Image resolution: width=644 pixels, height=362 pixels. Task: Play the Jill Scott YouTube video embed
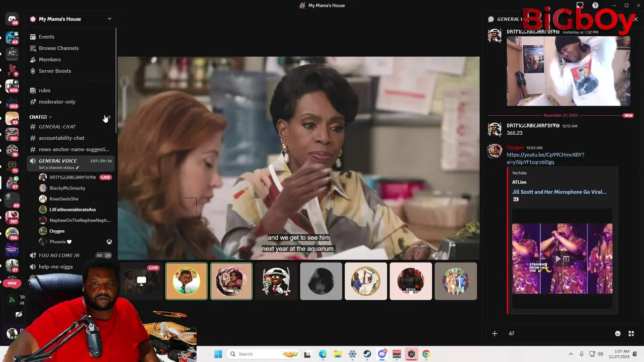pyautogui.click(x=557, y=259)
